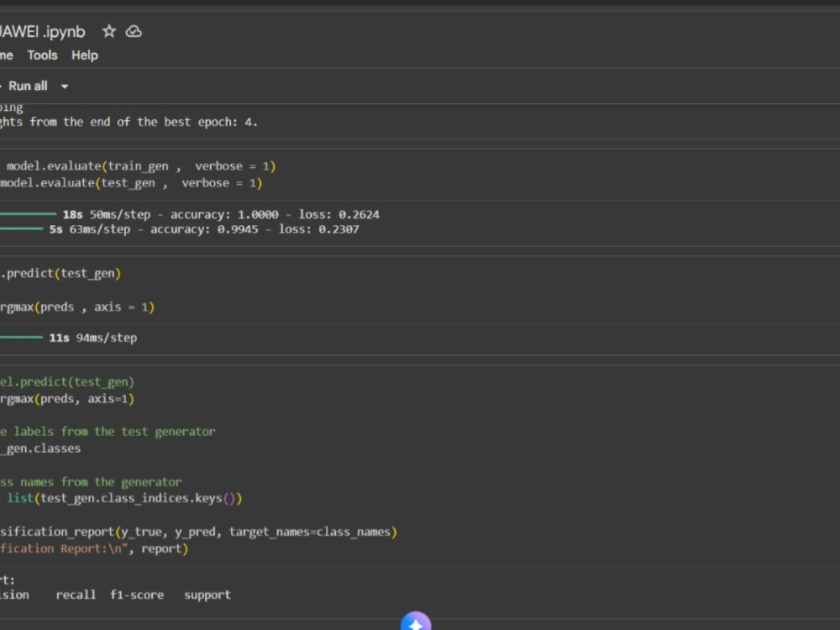Click the Run all button

[x=27, y=86]
